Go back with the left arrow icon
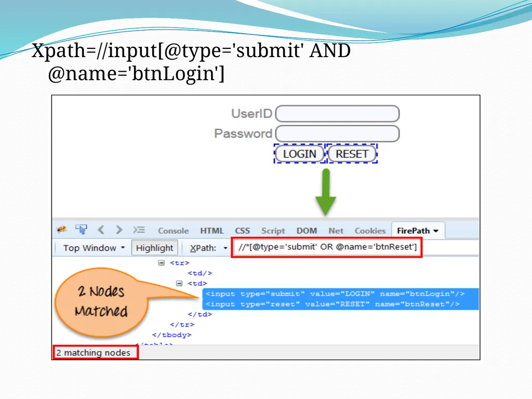Image resolution: width=532 pixels, height=399 pixels. point(101,230)
